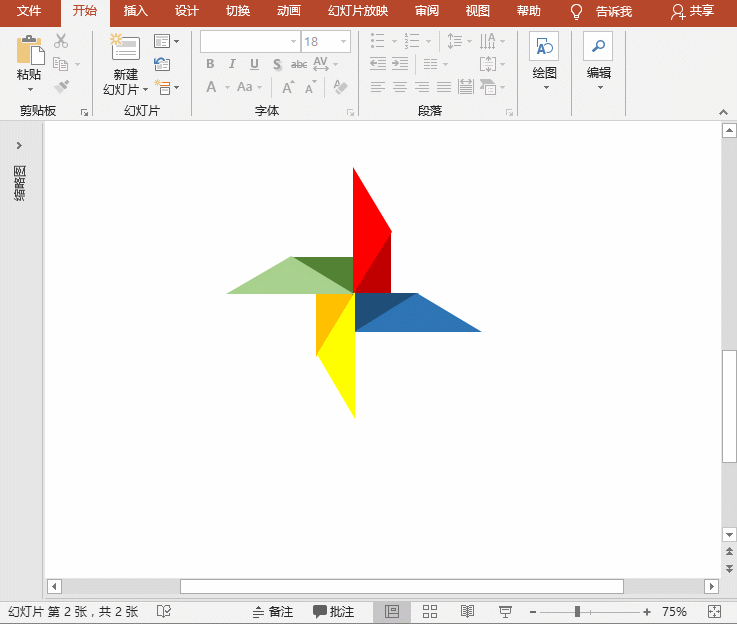Click the Text direction icon
The width and height of the screenshot is (737, 624).
(487, 41)
